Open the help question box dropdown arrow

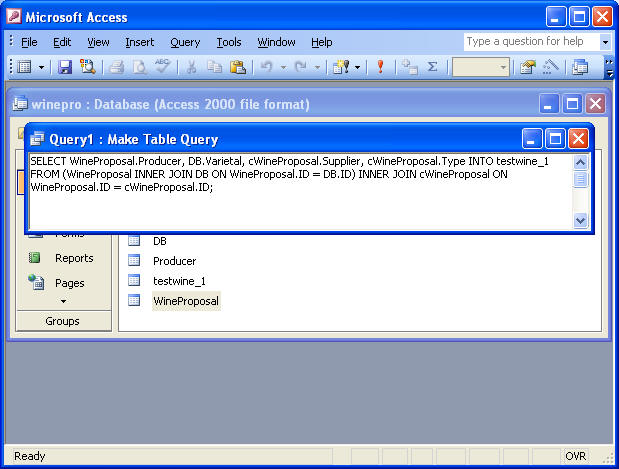(x=605, y=42)
